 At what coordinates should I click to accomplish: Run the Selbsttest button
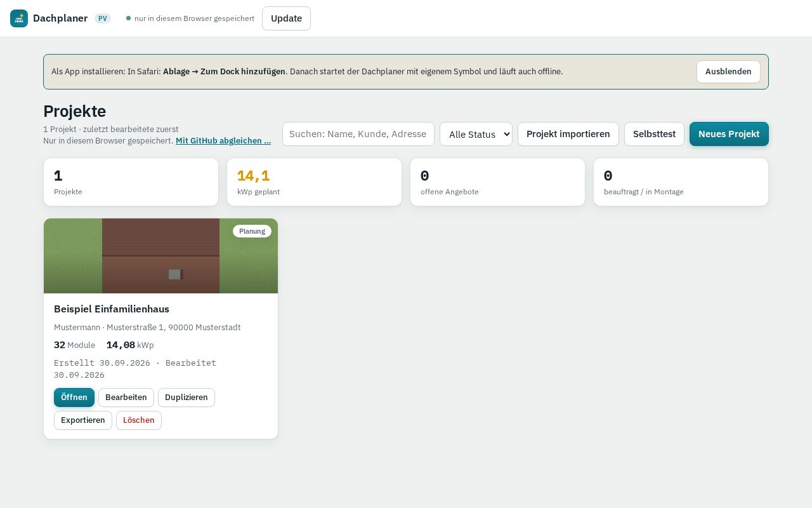tap(654, 134)
